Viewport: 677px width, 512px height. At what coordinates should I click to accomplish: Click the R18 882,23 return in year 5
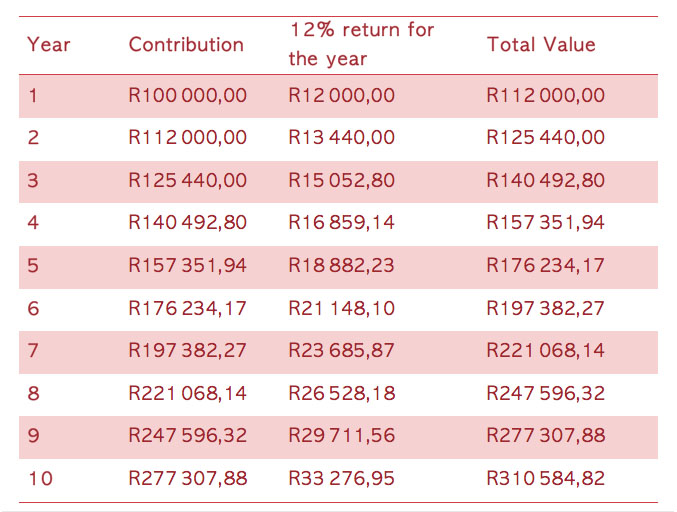point(341,265)
